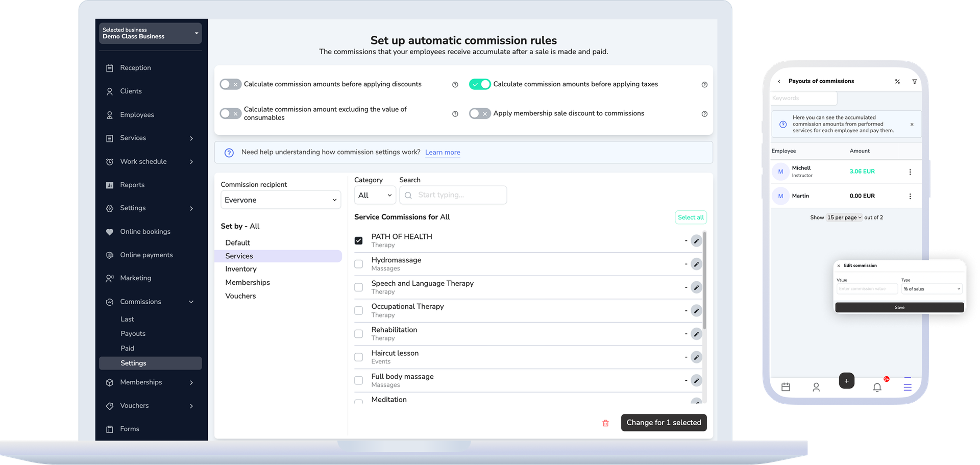Open Commission recipient Everyone dropdown
This screenshot has height=465, width=980.
pos(281,200)
